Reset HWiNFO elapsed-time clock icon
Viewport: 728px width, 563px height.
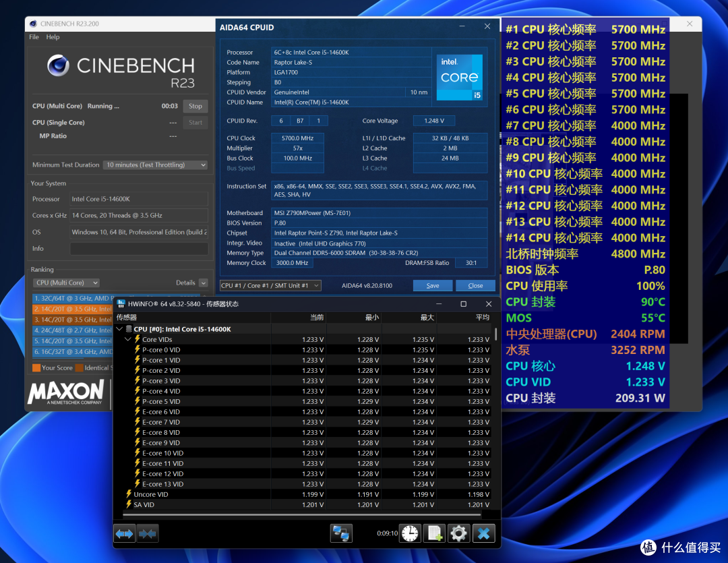[x=410, y=533]
